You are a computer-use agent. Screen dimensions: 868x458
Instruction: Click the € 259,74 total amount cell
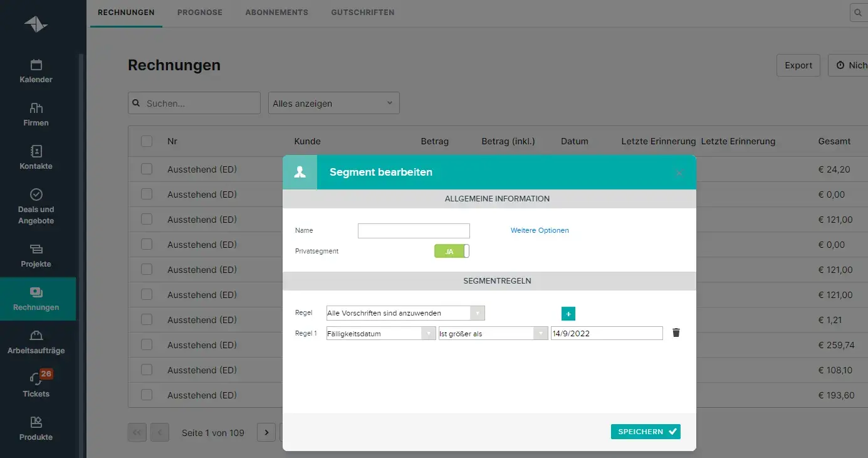click(837, 345)
